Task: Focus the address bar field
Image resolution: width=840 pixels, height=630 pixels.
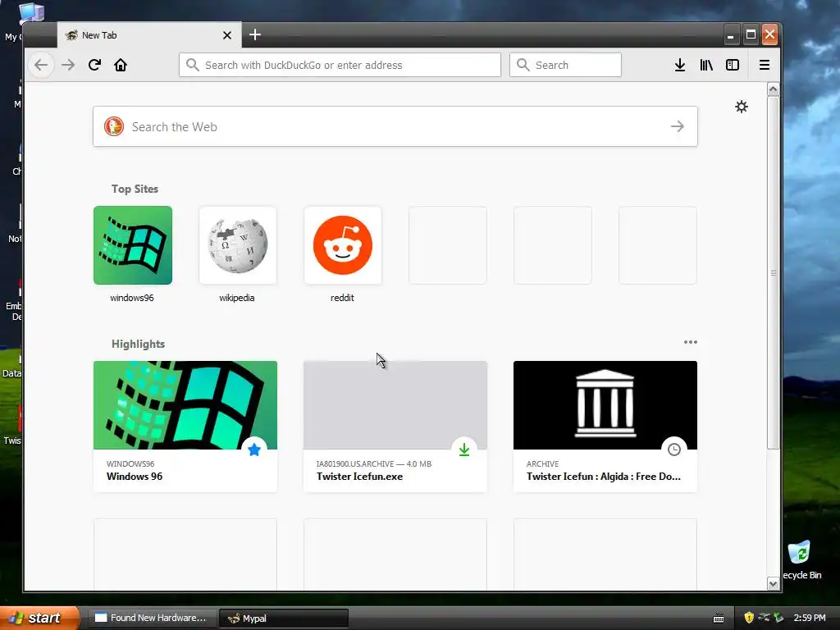Action: pos(340,65)
